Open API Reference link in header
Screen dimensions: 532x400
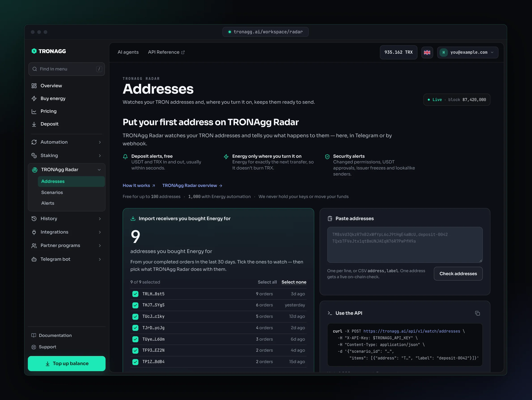166,52
